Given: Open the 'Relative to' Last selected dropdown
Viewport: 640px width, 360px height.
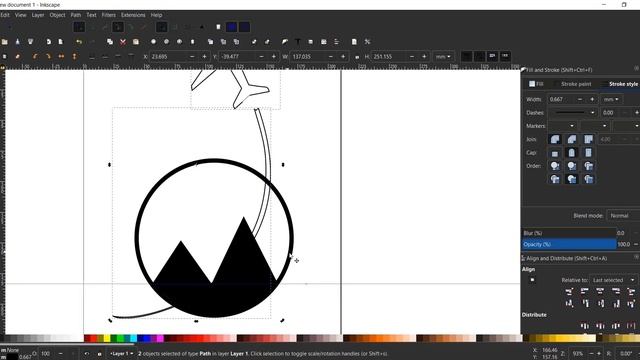Looking at the screenshot, I should (613, 280).
